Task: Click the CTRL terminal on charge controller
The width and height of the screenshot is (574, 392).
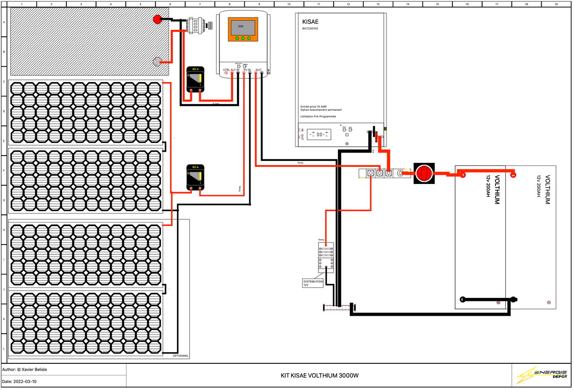Action: [x=226, y=72]
